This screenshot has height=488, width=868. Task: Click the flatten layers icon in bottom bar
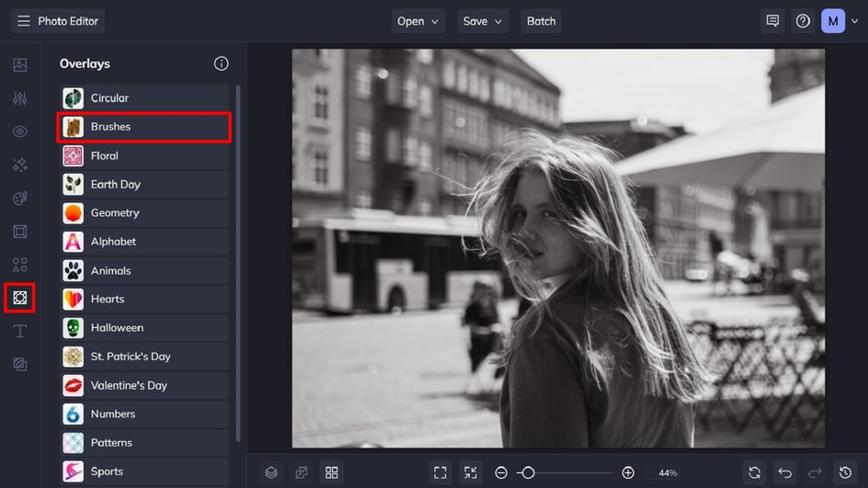coord(302,472)
